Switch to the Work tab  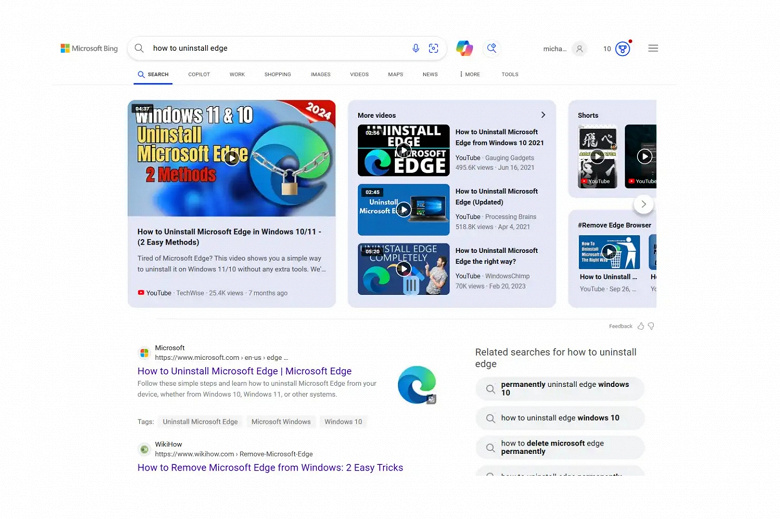(237, 74)
